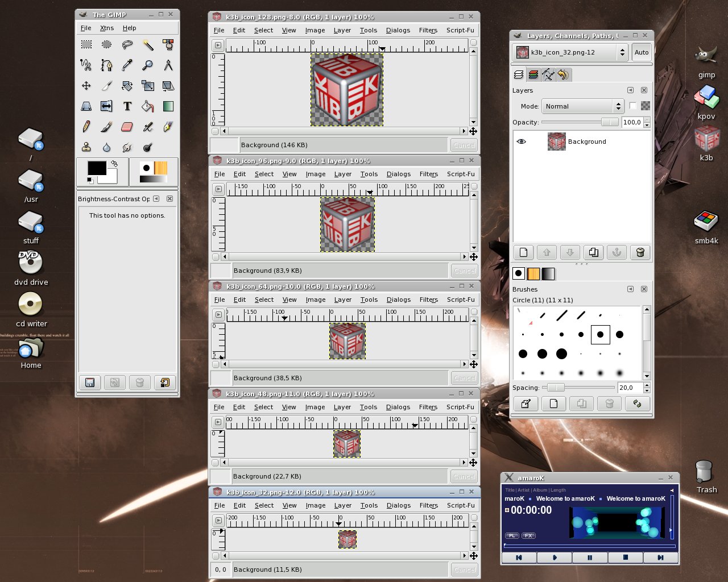Open Filters menu in k3b_icon_128 window
Viewport: 728px width, 582px height.
pyautogui.click(x=428, y=30)
